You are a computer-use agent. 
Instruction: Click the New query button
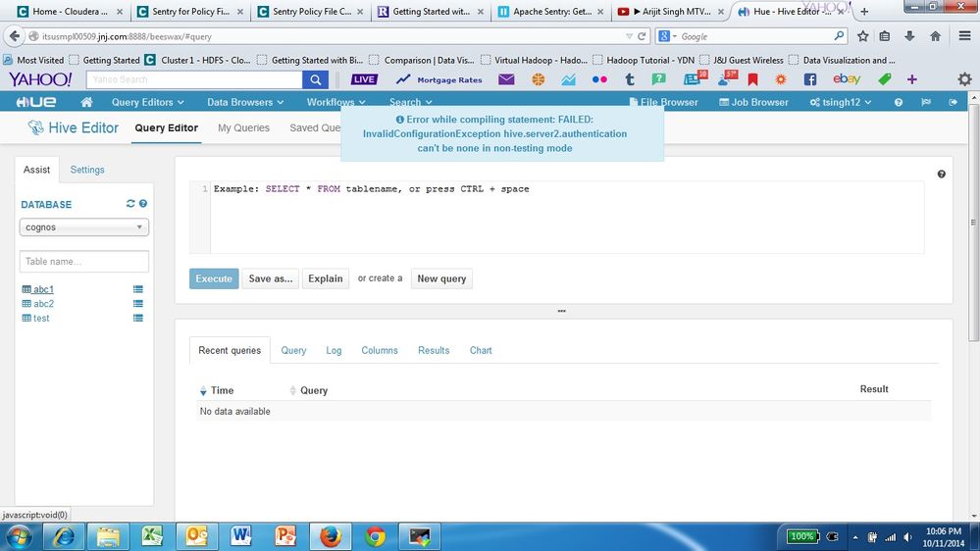tap(441, 278)
